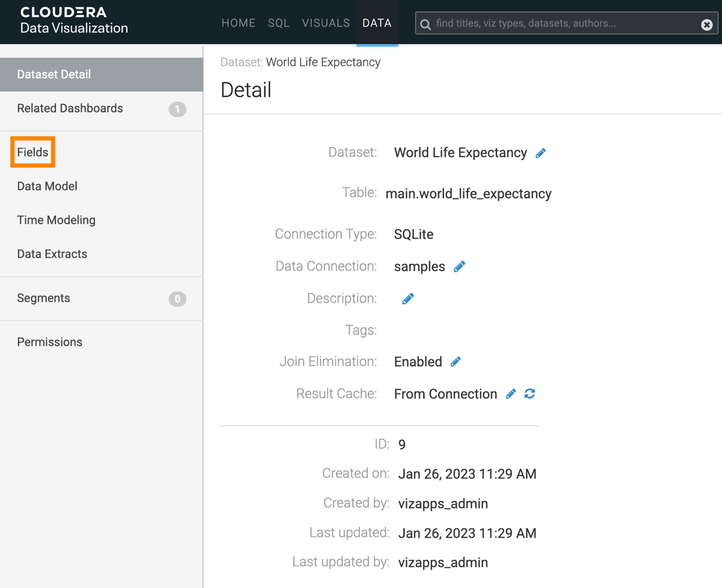Image resolution: width=722 pixels, height=588 pixels.
Task: Refresh the Result Cache
Action: tap(529, 394)
